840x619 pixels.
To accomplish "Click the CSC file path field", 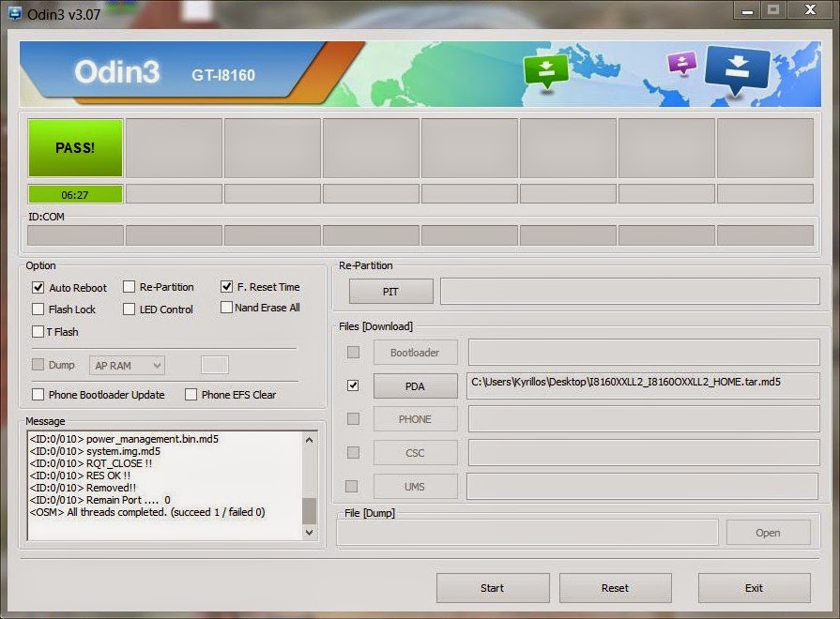I will 644,453.
